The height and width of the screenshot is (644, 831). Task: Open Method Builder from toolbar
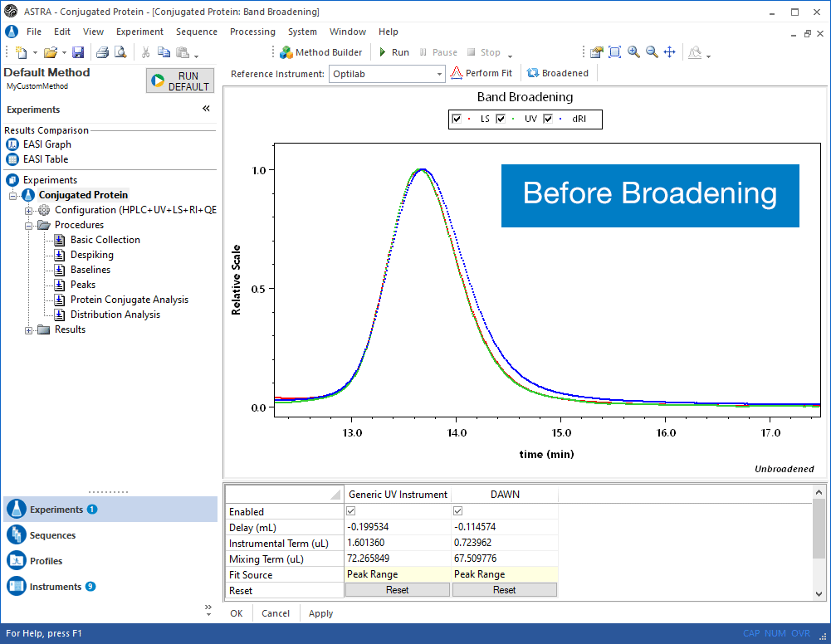pyautogui.click(x=321, y=52)
